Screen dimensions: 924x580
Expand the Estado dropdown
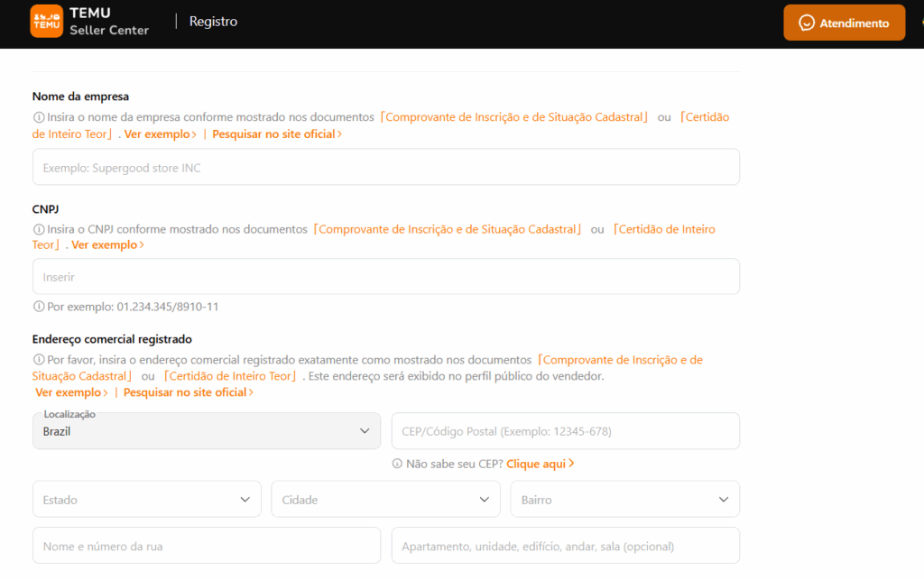146,499
